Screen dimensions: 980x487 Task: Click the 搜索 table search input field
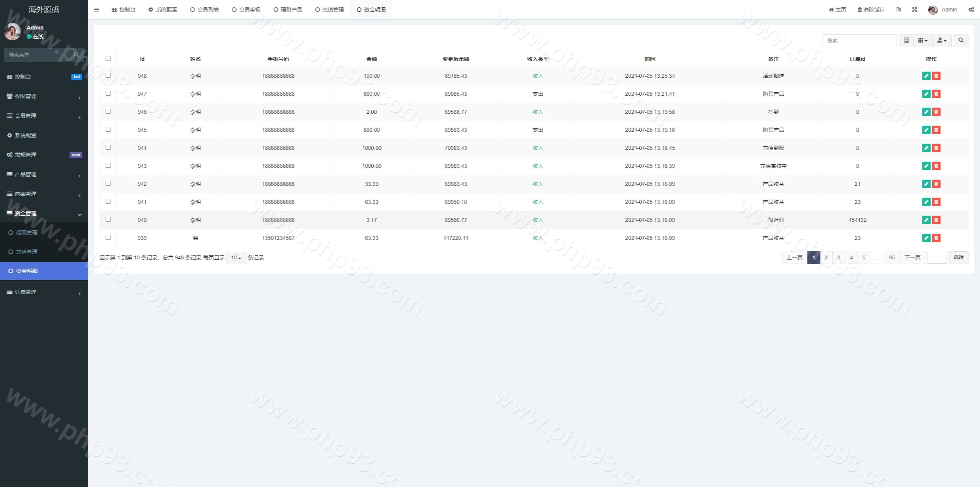(859, 40)
